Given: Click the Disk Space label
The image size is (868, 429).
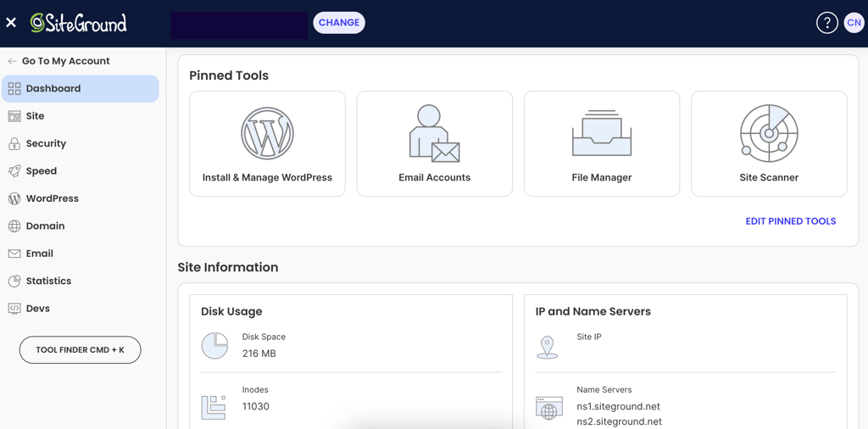Looking at the screenshot, I should point(264,337).
